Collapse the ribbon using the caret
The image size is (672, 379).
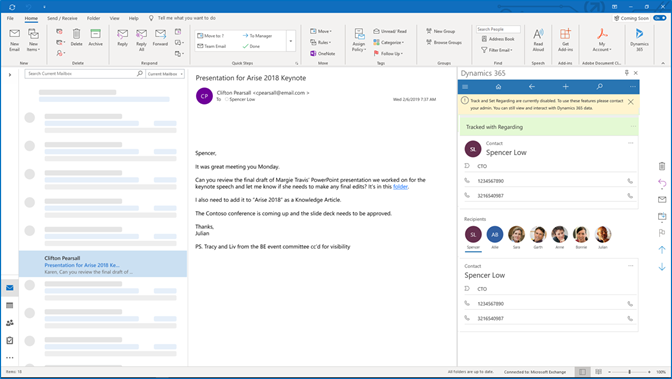tap(663, 63)
